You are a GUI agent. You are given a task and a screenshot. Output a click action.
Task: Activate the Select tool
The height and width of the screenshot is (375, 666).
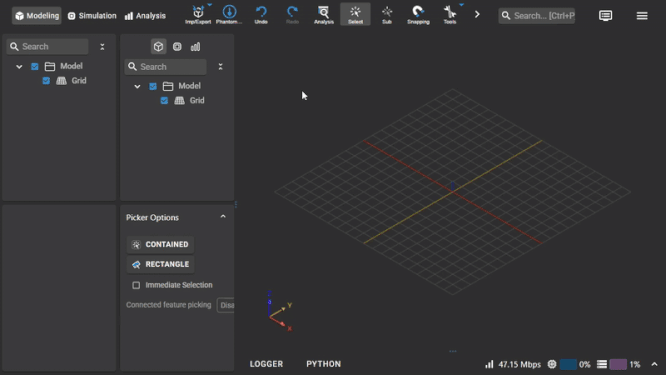pyautogui.click(x=355, y=14)
